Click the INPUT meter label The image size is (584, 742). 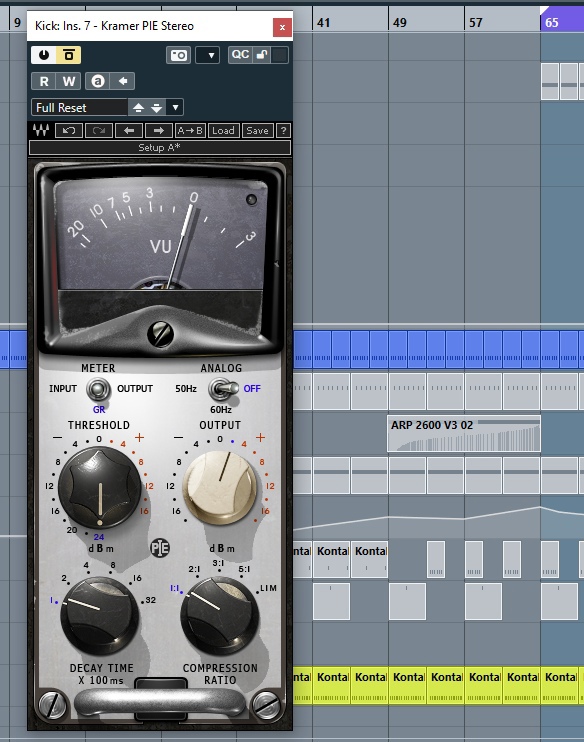pyautogui.click(x=62, y=389)
